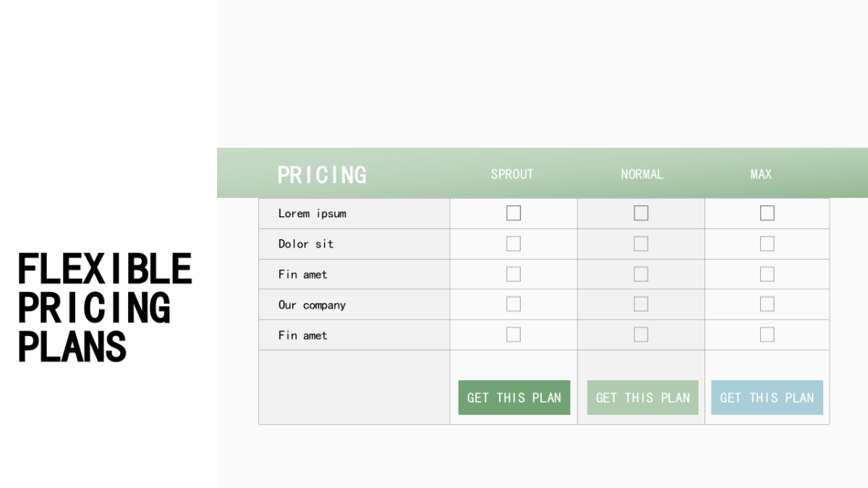Check the Lorem ipsum box under NORMAL
The width and height of the screenshot is (868, 488).
click(x=641, y=213)
